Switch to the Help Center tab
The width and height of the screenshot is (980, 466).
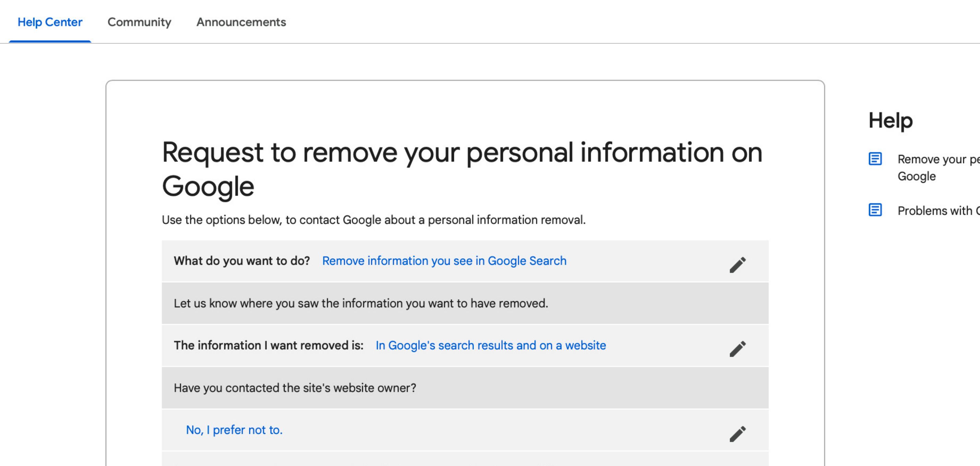50,22
